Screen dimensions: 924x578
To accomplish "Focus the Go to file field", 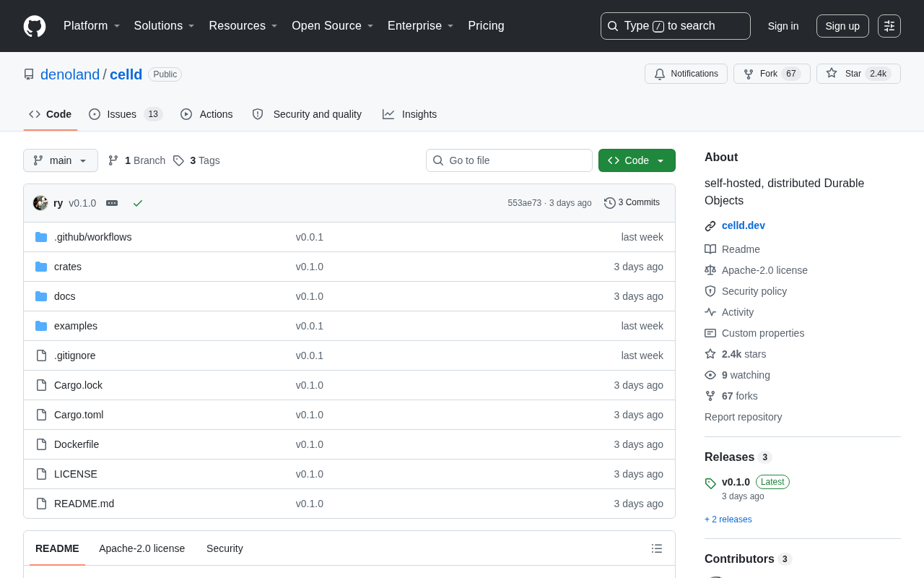I will (x=509, y=160).
